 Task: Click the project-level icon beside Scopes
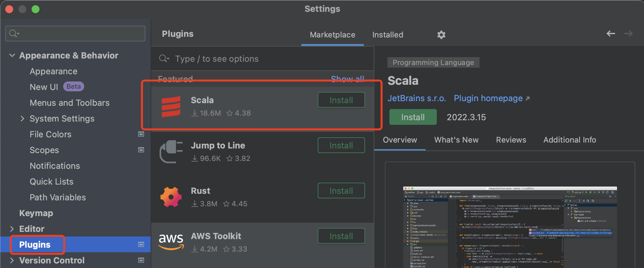coord(141,150)
